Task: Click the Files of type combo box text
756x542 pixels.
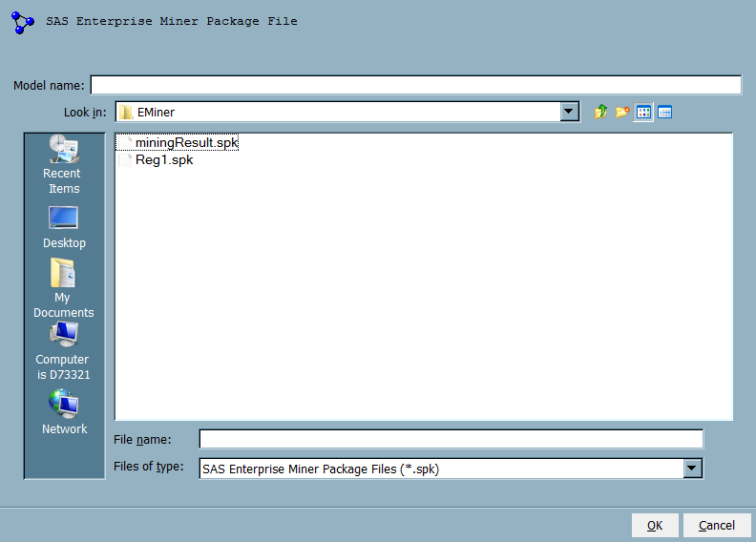Action: pyautogui.click(x=321, y=469)
